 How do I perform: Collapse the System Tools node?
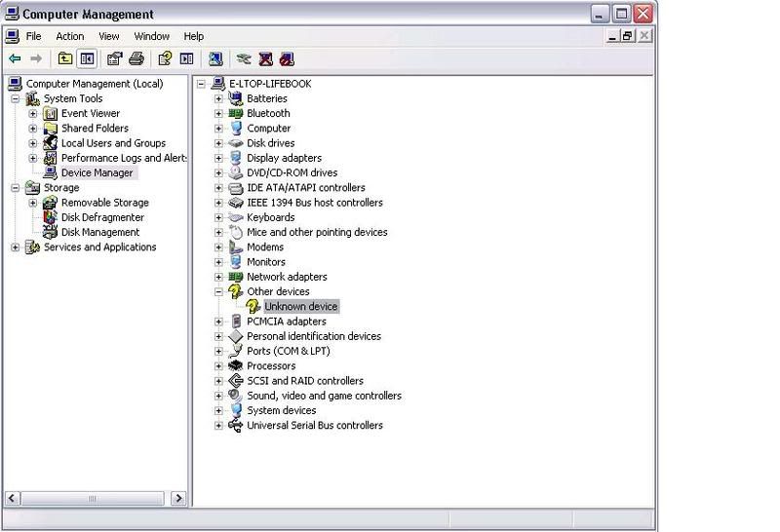15,99
